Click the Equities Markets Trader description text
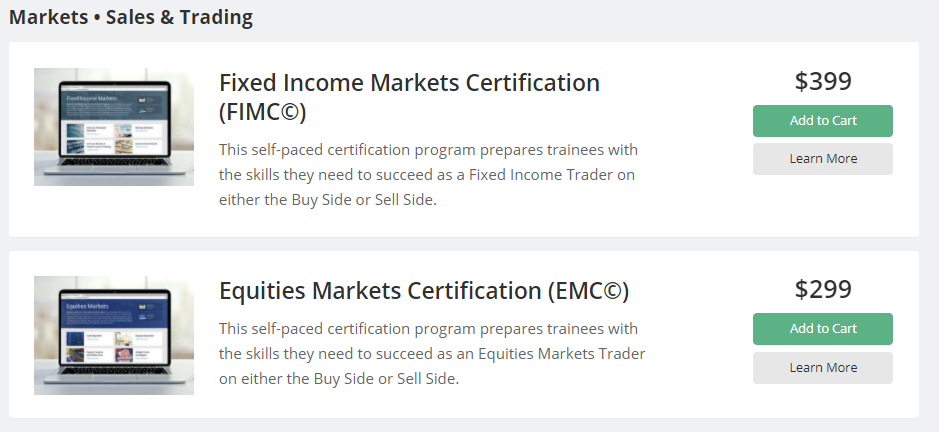The width and height of the screenshot is (939, 432). click(432, 354)
